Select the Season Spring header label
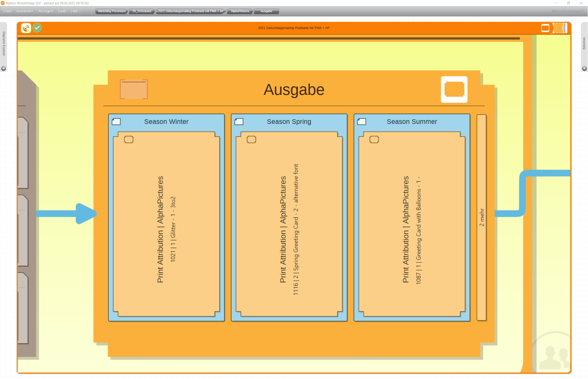This screenshot has height=379, width=588. click(289, 122)
